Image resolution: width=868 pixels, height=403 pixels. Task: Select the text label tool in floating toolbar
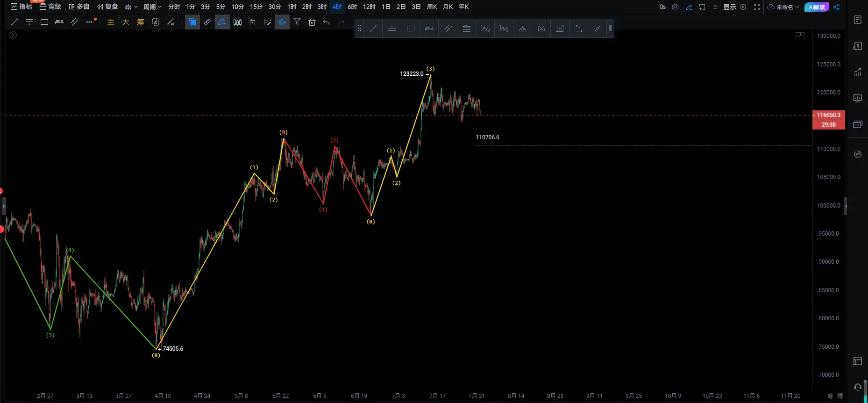coord(579,29)
